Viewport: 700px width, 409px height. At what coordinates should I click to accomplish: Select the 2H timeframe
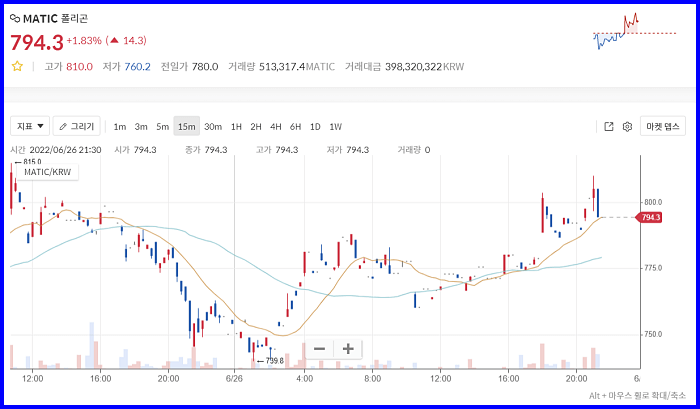256,127
